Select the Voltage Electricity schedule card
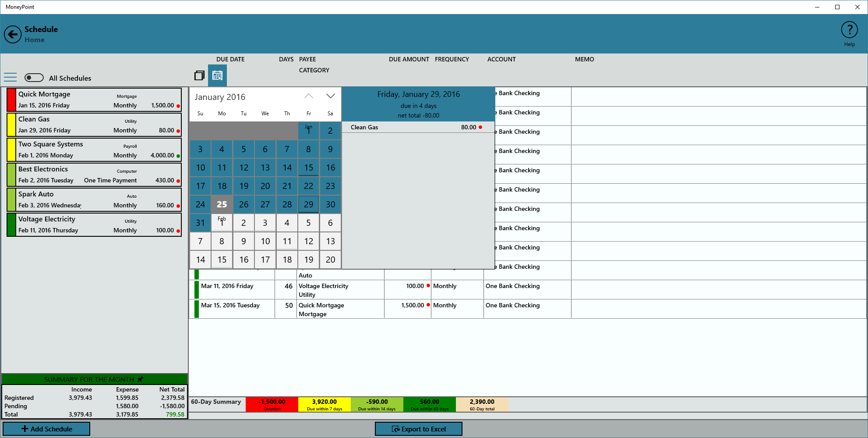Image resolution: width=868 pixels, height=438 pixels. tap(94, 224)
